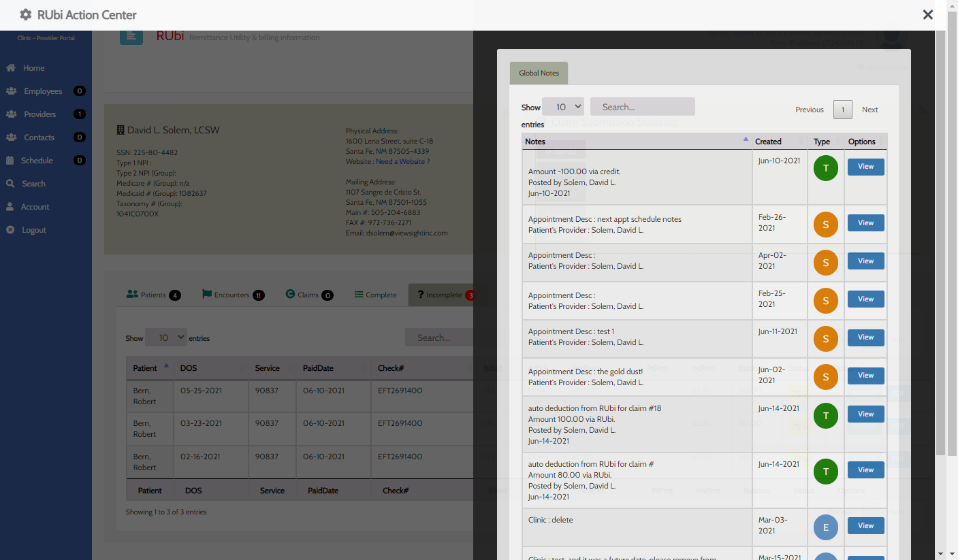Click the Account user icon
This screenshot has width=958, height=560.
click(x=10, y=207)
